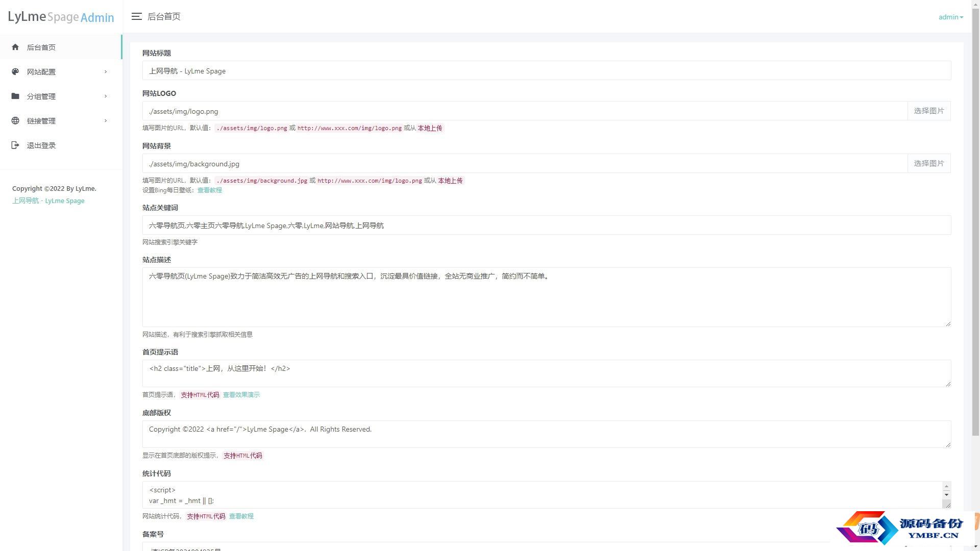The image size is (980, 551).
Task: Click 支持HTML代码 tag under 首页提示语
Action: click(x=200, y=395)
